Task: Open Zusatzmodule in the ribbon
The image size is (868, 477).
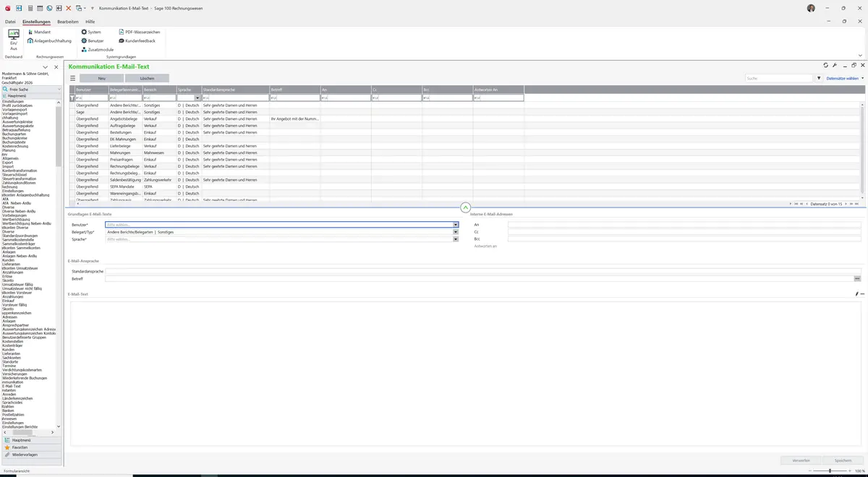Action: tap(98, 49)
